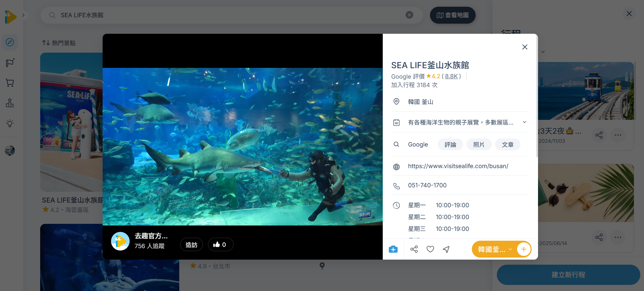Focus the SEA LIFE水族館 search field
The image size is (644, 291).
pyautogui.click(x=232, y=15)
